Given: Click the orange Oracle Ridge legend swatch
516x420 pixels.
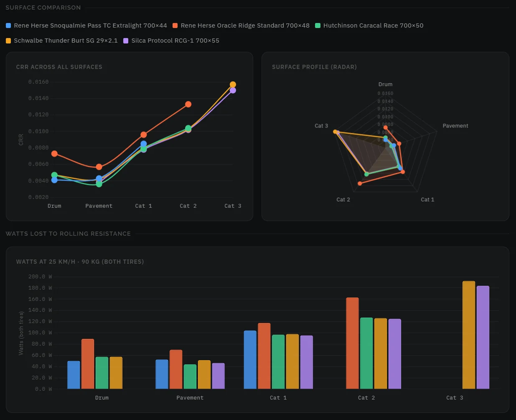Looking at the screenshot, I should [175, 25].
